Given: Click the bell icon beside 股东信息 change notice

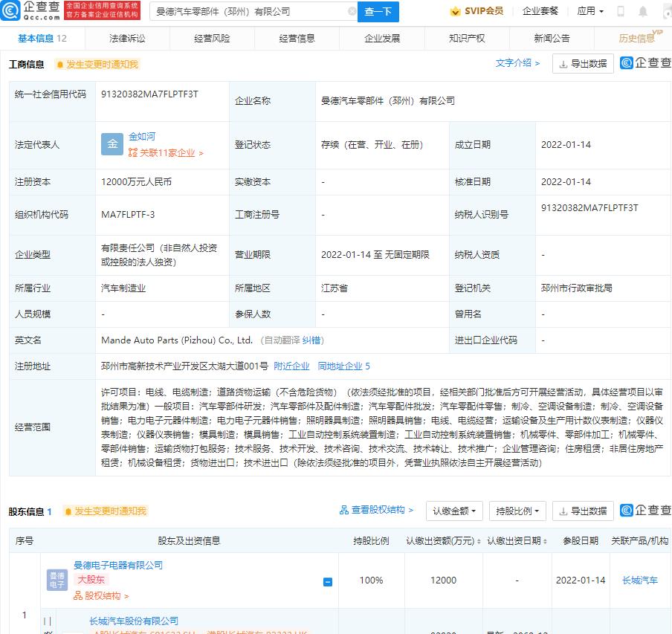Looking at the screenshot, I should pos(68,511).
